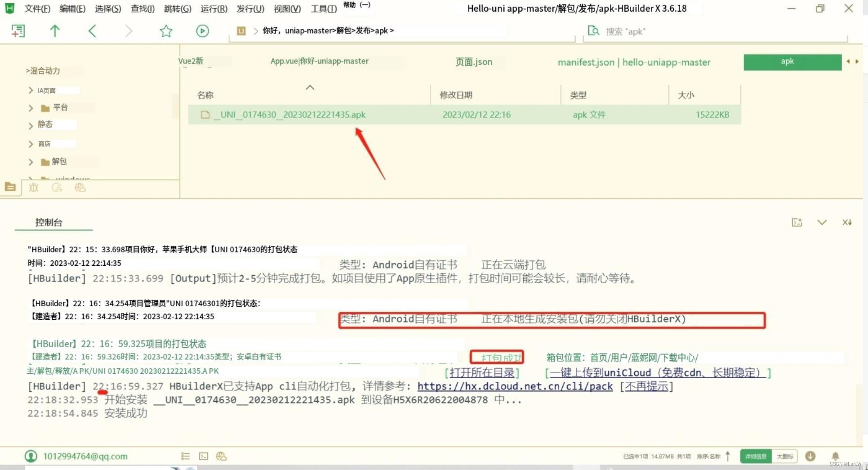
Task: Expand the 解包 folder
Action: (x=31, y=162)
